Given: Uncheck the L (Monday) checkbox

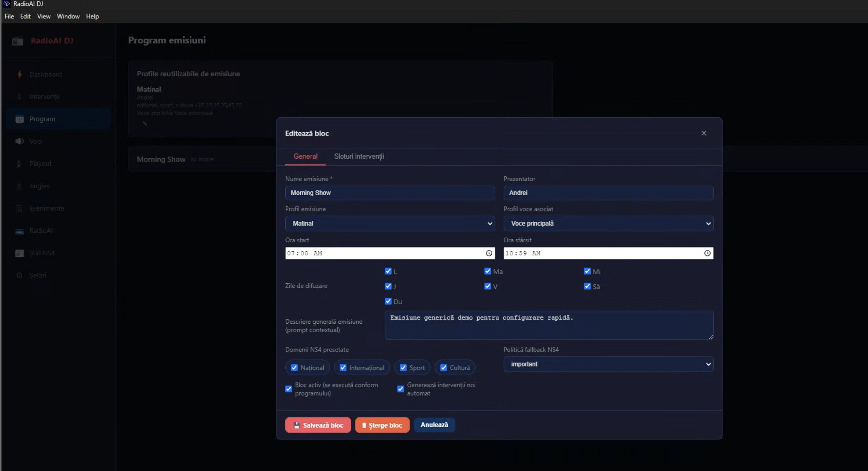Looking at the screenshot, I should [388, 271].
